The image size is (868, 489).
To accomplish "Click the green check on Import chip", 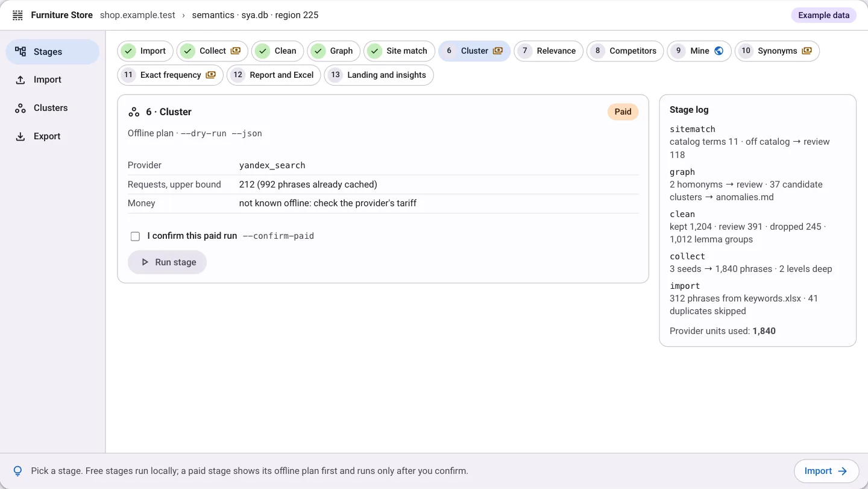I will point(128,51).
